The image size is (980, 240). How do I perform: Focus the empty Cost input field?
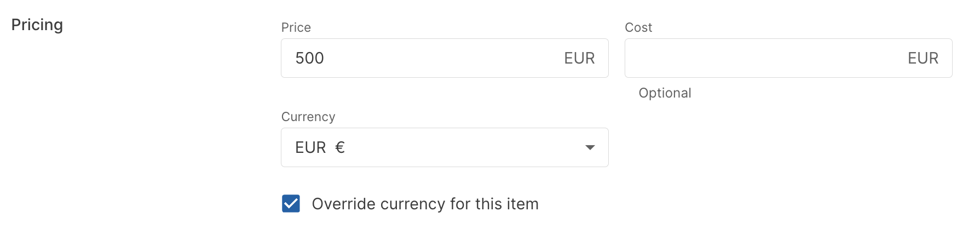click(x=756, y=58)
